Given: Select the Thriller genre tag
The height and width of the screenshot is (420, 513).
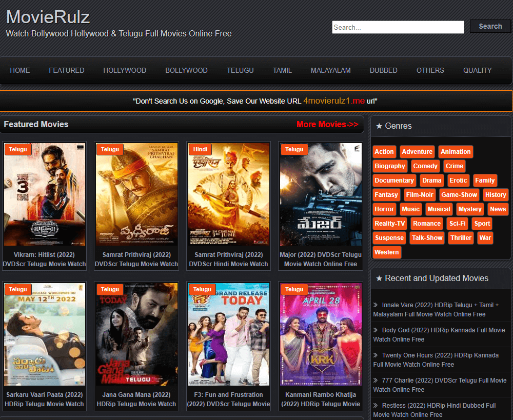Looking at the screenshot, I should point(461,238).
